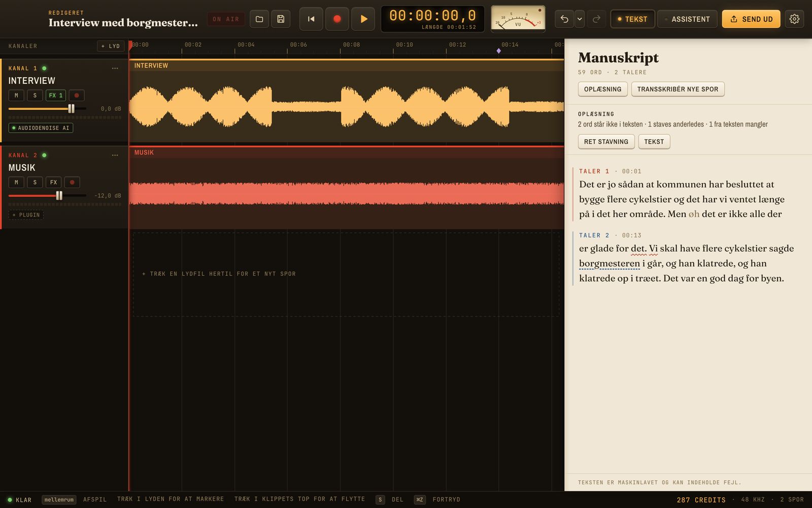This screenshot has width=812, height=508.
Task: Click the filler word 'øh' in transcript
Action: click(x=694, y=214)
